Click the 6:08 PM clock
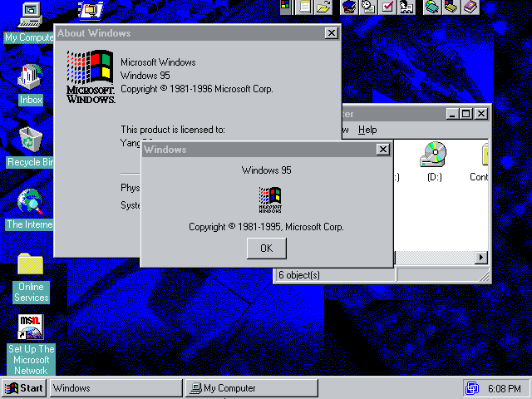 coord(505,388)
